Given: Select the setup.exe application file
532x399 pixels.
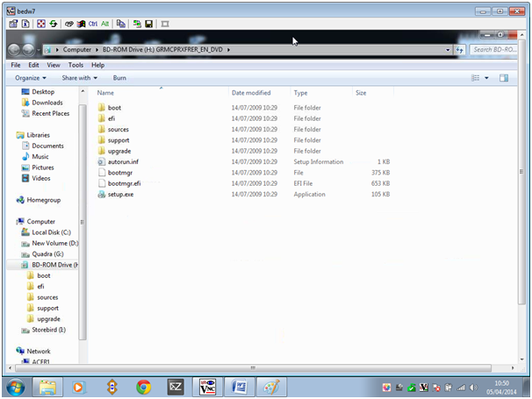Looking at the screenshot, I should click(120, 194).
